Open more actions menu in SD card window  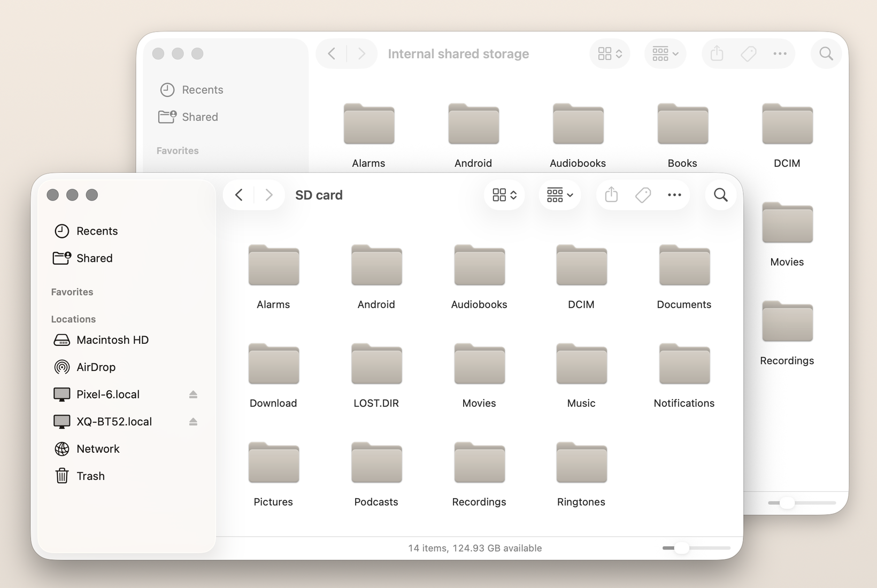[x=674, y=195]
